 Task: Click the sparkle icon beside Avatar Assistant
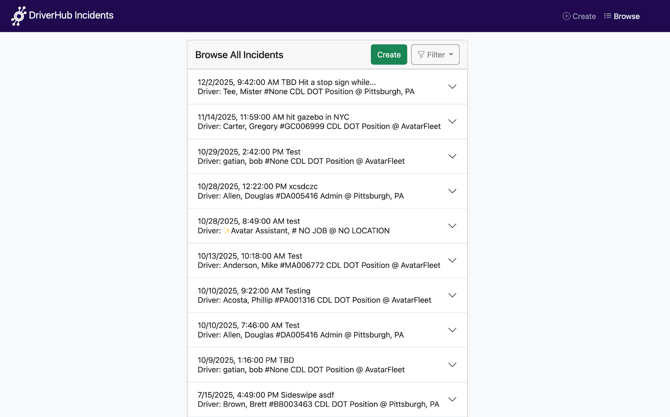point(227,231)
